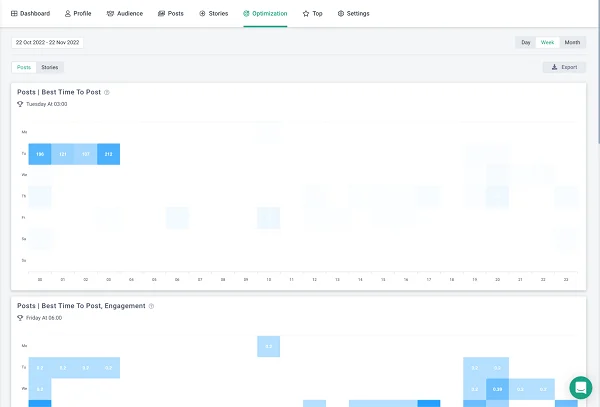Select the Posts sub-tab
This screenshot has width=600, height=407.
pyautogui.click(x=24, y=67)
